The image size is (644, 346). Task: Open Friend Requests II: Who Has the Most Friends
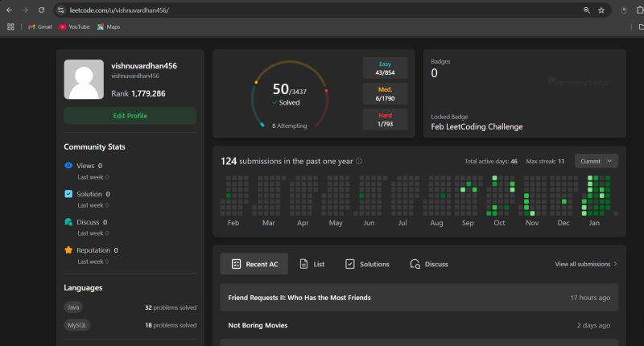[419, 298]
